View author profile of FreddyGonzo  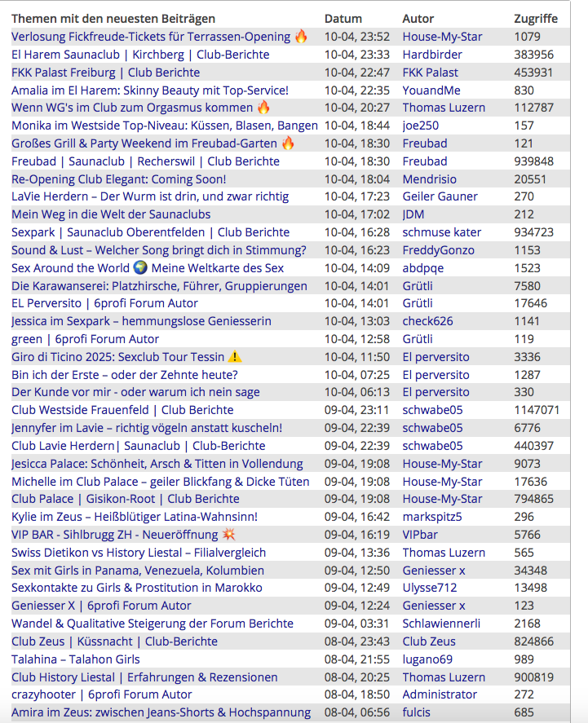point(438,250)
